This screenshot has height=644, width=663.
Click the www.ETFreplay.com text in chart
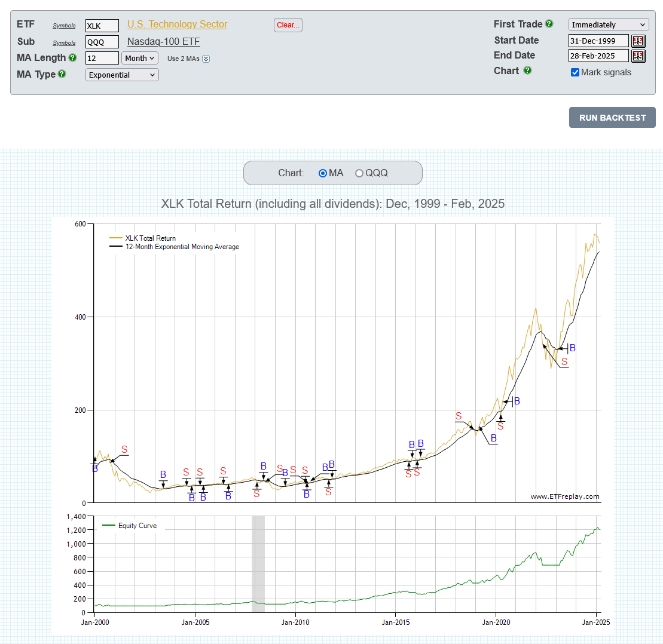tap(565, 496)
